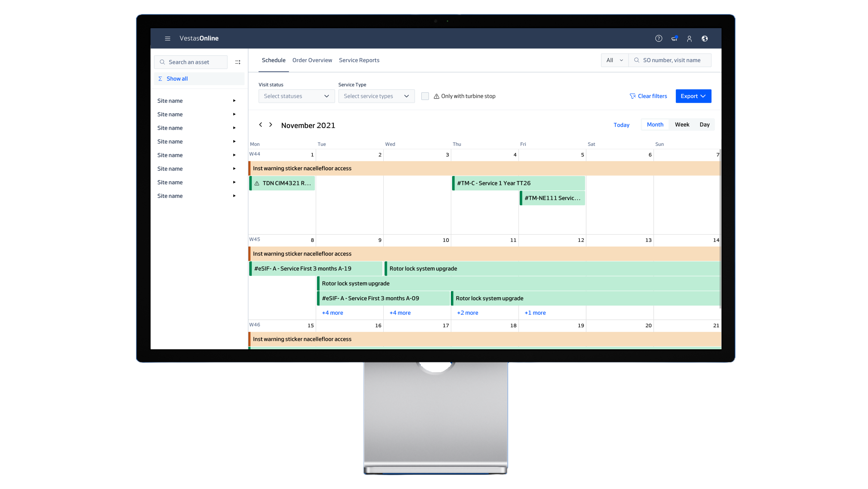
Task: Open the Select statuses dropdown
Action: (296, 96)
